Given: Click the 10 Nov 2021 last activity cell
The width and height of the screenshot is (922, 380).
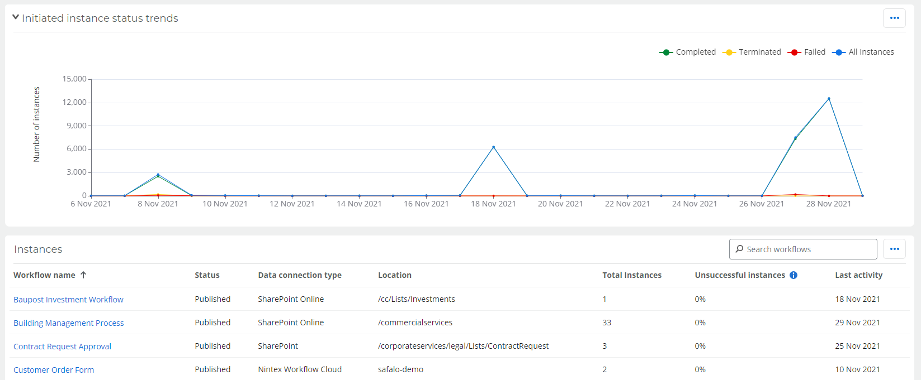Looking at the screenshot, I should 857,369.
